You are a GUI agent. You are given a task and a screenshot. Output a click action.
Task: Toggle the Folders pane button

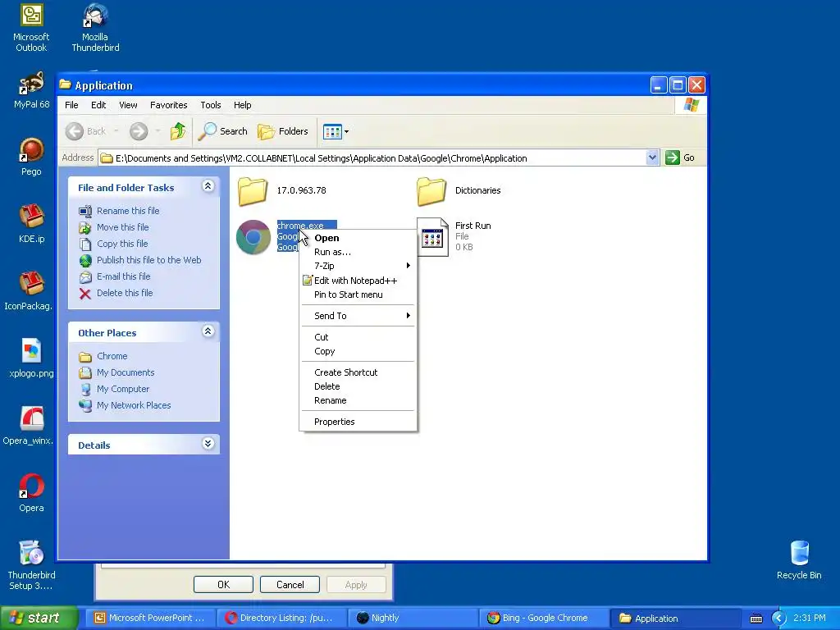pos(283,131)
